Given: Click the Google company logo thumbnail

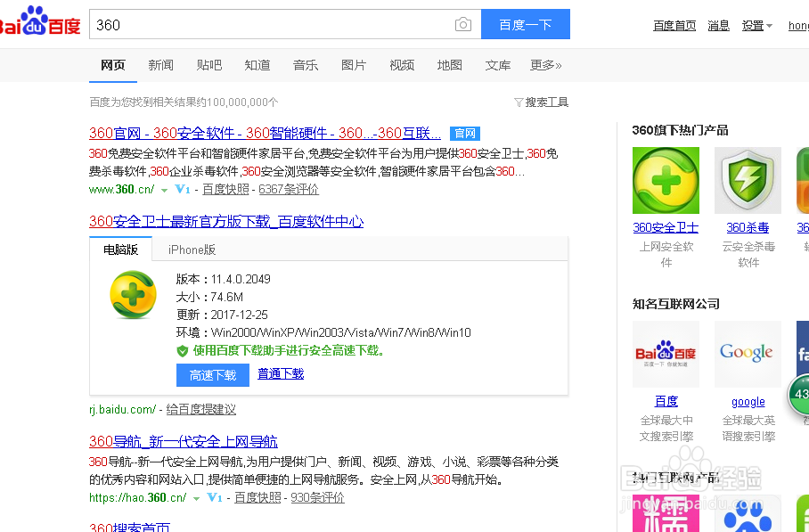Looking at the screenshot, I should [x=748, y=354].
